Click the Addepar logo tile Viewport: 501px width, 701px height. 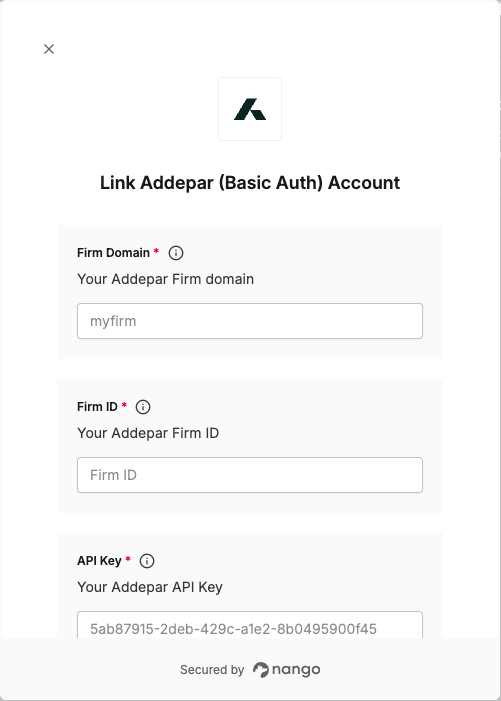250,109
